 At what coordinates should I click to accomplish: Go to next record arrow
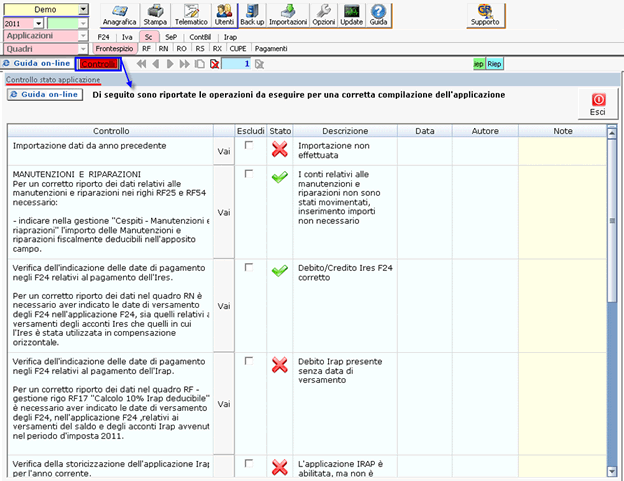tap(170, 64)
